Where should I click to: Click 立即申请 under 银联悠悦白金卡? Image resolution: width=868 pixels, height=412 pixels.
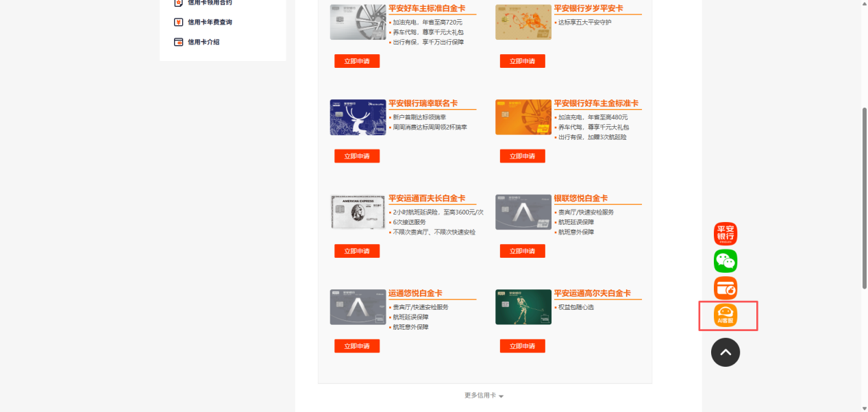click(522, 251)
